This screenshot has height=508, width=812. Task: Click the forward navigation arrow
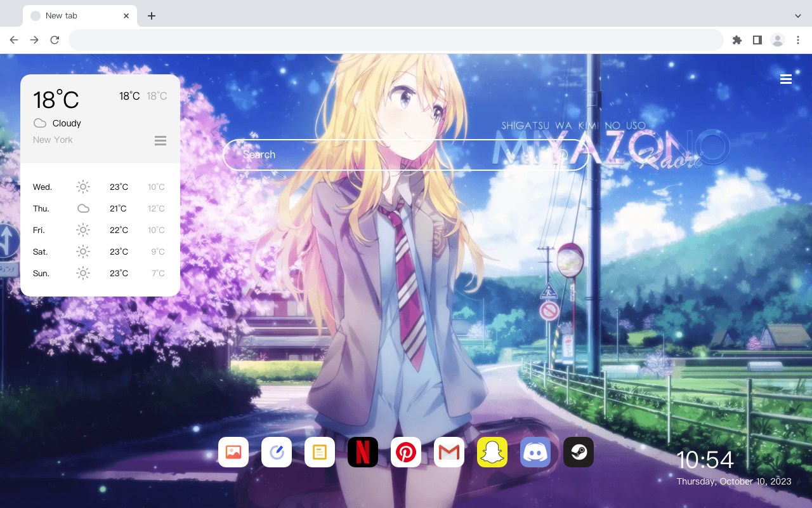pyautogui.click(x=34, y=40)
